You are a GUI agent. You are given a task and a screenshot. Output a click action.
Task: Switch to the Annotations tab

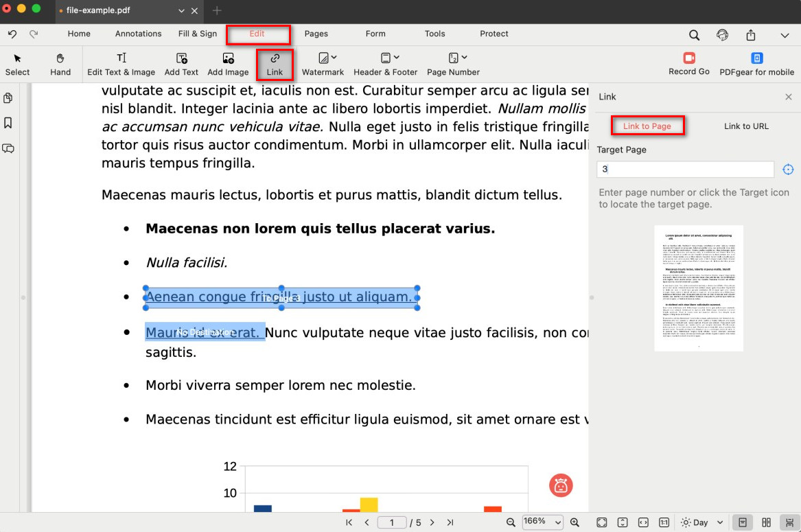coord(138,34)
